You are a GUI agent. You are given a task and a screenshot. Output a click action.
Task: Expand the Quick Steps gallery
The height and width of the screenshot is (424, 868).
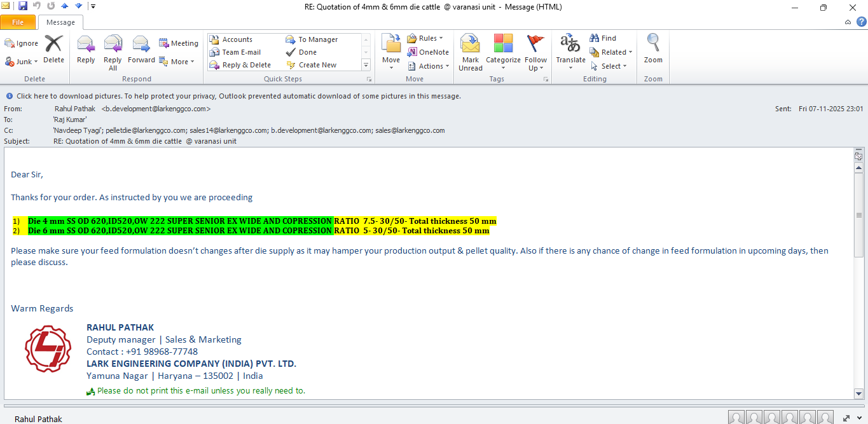[x=366, y=65]
